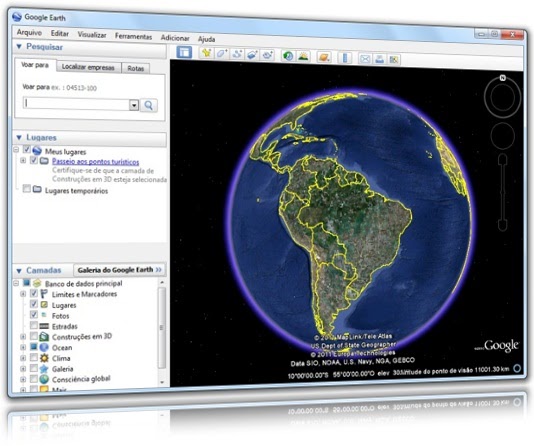Expand the Clima layer node

[23, 358]
